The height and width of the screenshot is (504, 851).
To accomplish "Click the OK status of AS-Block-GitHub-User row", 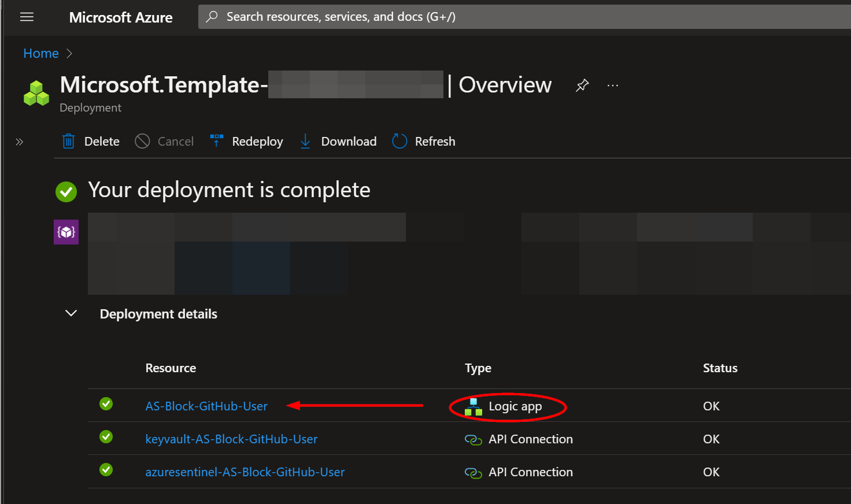I will coord(711,406).
